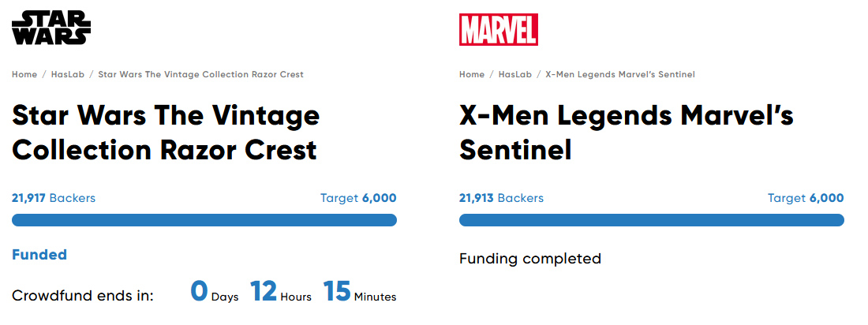
Task: Click the Razor Crest main title heading
Action: [x=166, y=132]
